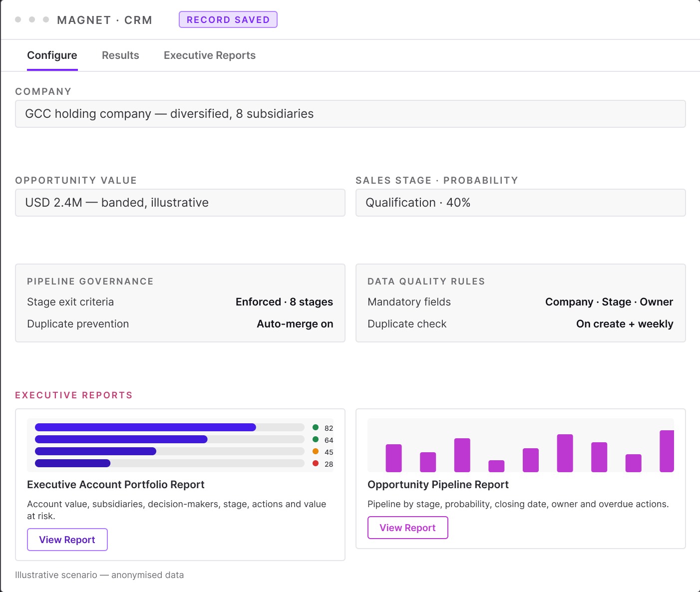View the Opportunity Pipeline Report
The height and width of the screenshot is (592, 700).
coord(408,528)
